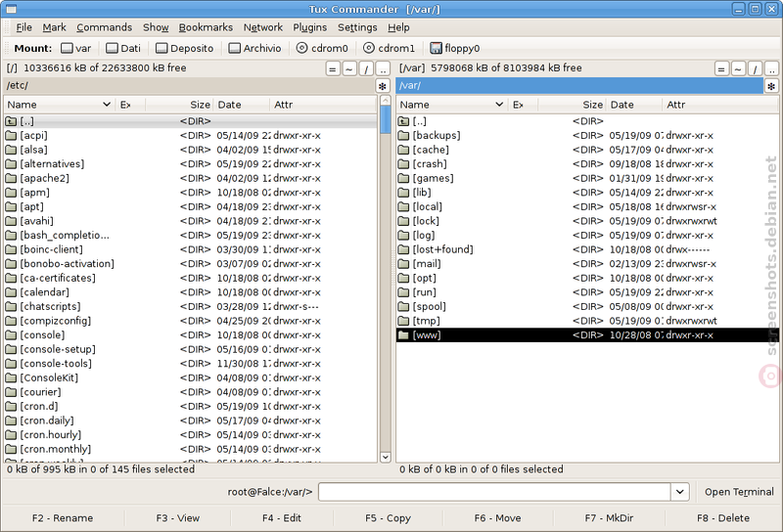Sort left panel by Size column
Screen dimensions: 783x532
point(179,105)
